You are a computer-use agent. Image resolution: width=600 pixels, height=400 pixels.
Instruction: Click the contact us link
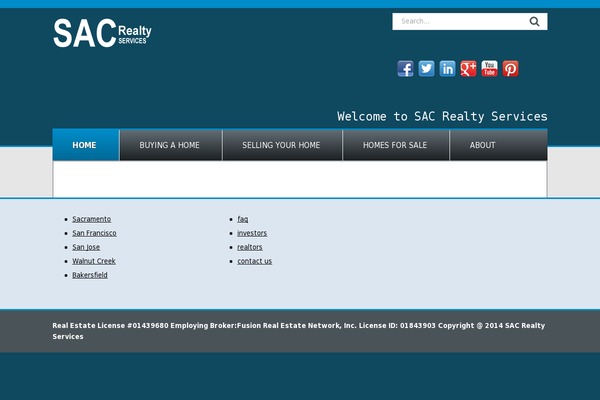click(x=254, y=261)
